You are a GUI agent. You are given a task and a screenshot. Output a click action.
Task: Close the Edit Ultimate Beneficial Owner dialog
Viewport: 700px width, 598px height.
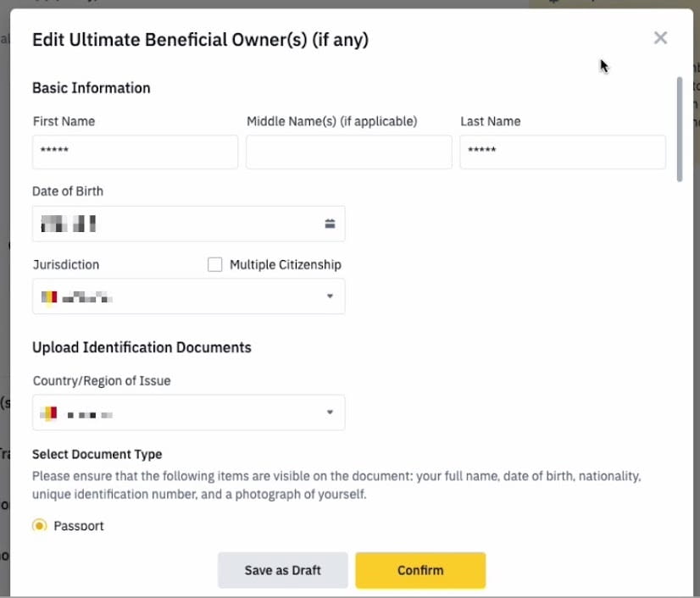point(660,38)
